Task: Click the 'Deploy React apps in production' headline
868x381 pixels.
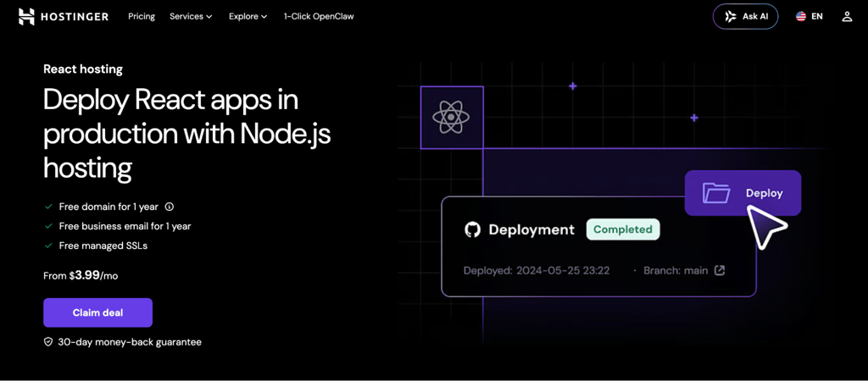Action: click(x=187, y=134)
